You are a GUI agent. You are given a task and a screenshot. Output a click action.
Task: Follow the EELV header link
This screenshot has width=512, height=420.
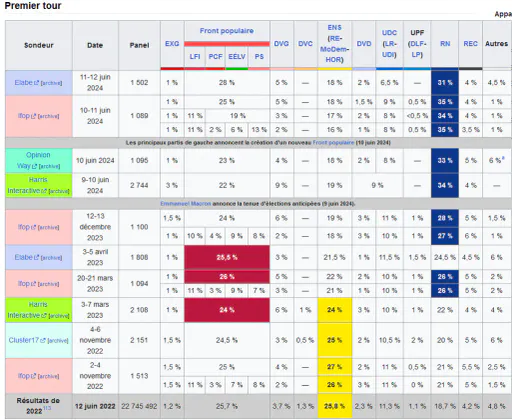coord(237,57)
